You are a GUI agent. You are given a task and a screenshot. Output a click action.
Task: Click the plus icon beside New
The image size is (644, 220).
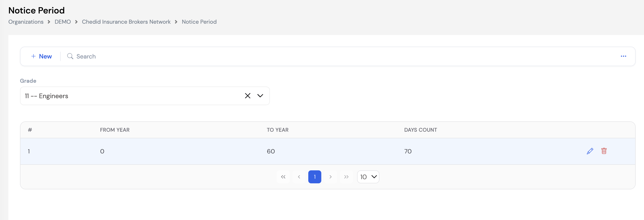[x=33, y=56]
